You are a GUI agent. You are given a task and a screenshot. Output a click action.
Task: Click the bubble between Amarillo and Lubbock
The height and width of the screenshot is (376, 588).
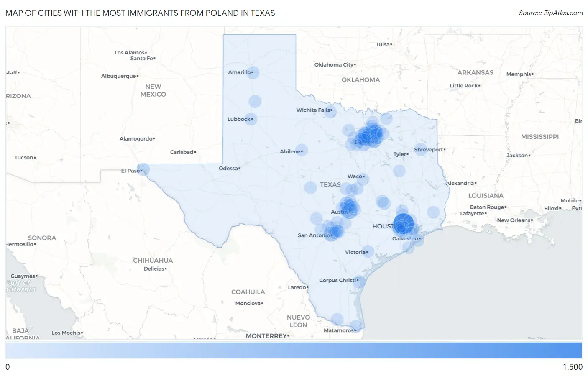coord(255,101)
